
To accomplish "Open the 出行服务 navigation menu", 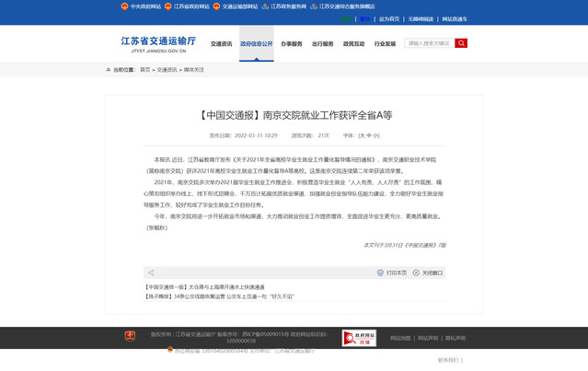I will tap(322, 43).
